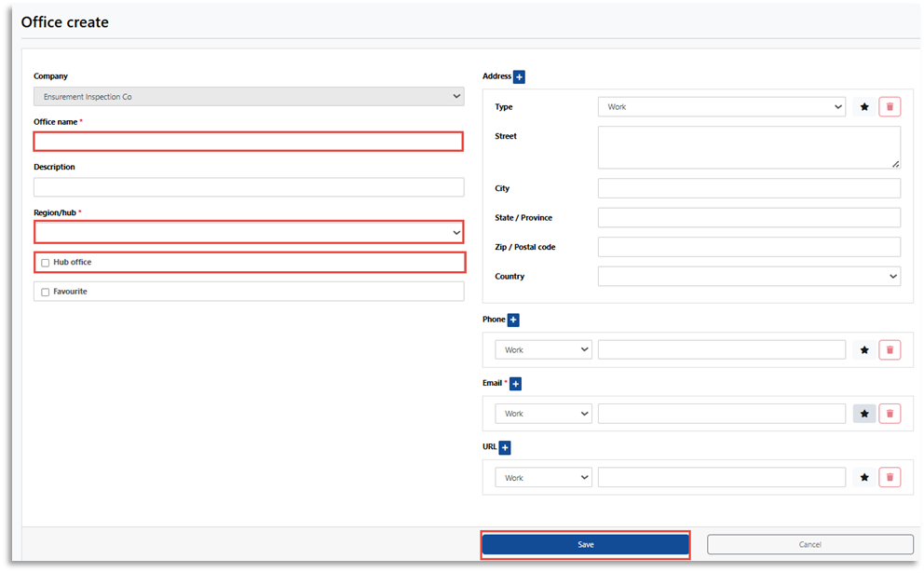Click the Street text area

[749, 147]
